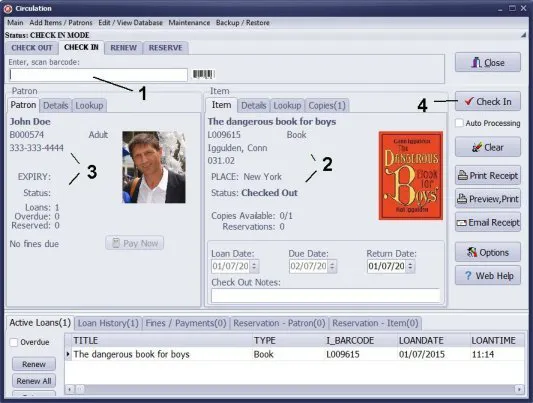Focus the scan barcode input field
This screenshot has width=533, height=403.
[x=98, y=75]
